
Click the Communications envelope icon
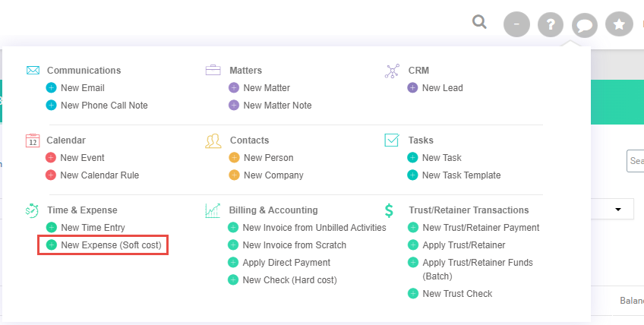tap(33, 71)
